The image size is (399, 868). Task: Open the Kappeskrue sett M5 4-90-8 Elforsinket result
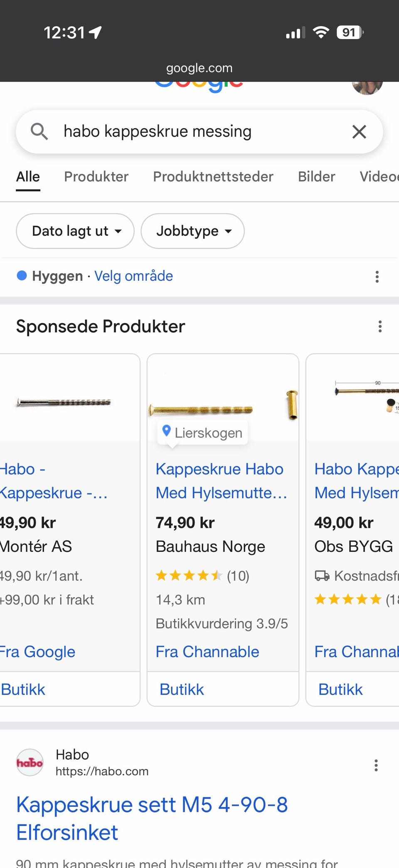pos(152,819)
